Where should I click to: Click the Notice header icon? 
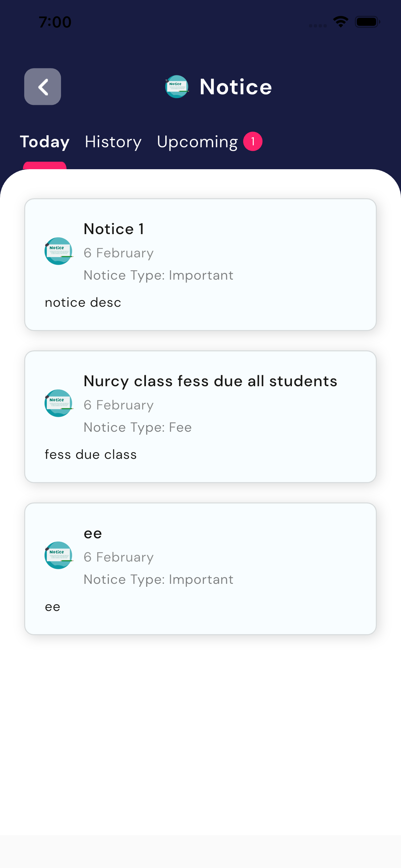pos(177,87)
